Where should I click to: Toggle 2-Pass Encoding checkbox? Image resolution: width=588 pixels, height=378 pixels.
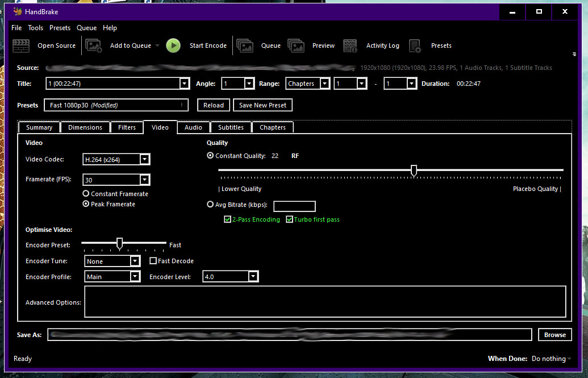pos(227,219)
